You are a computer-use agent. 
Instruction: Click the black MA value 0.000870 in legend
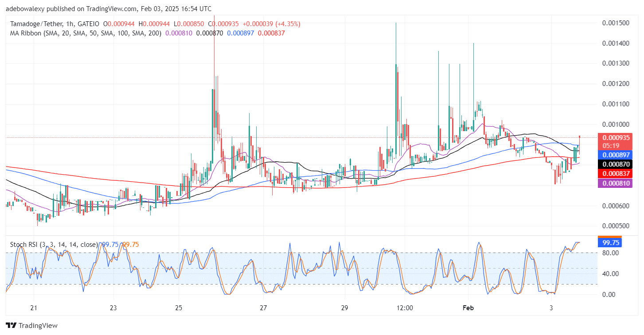(210, 33)
